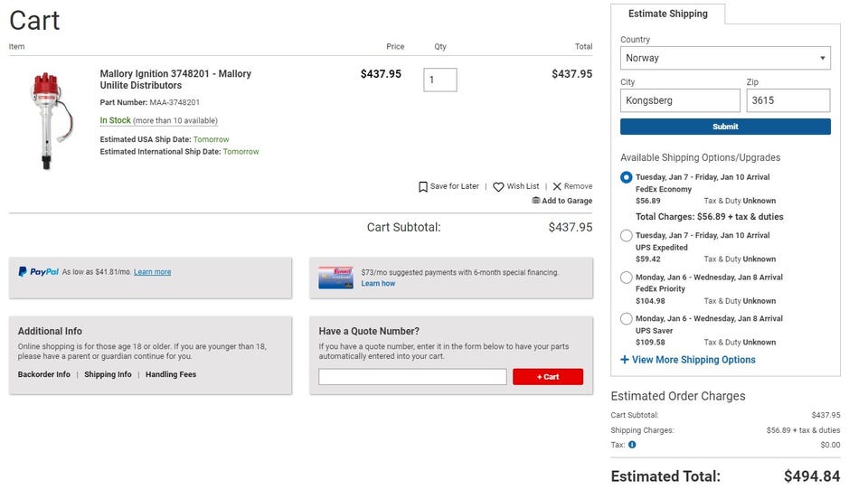Click the PayPal logo
The image size is (868, 490).
tap(39, 272)
